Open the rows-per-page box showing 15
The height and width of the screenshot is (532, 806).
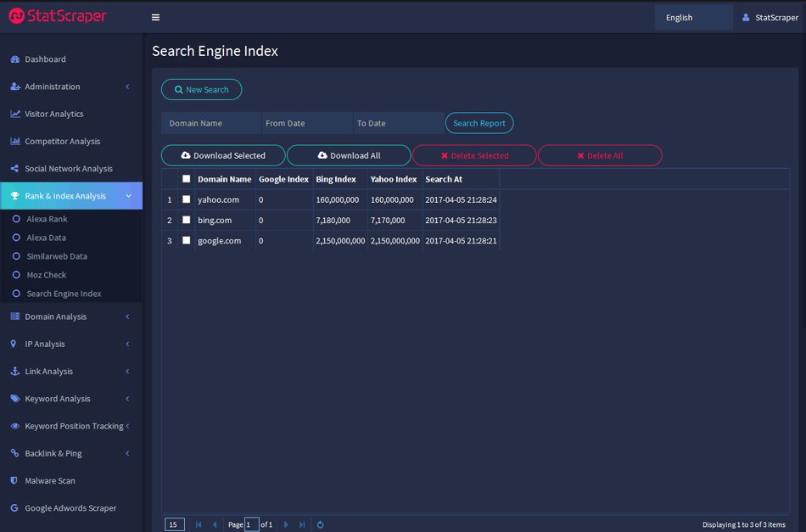coord(175,524)
